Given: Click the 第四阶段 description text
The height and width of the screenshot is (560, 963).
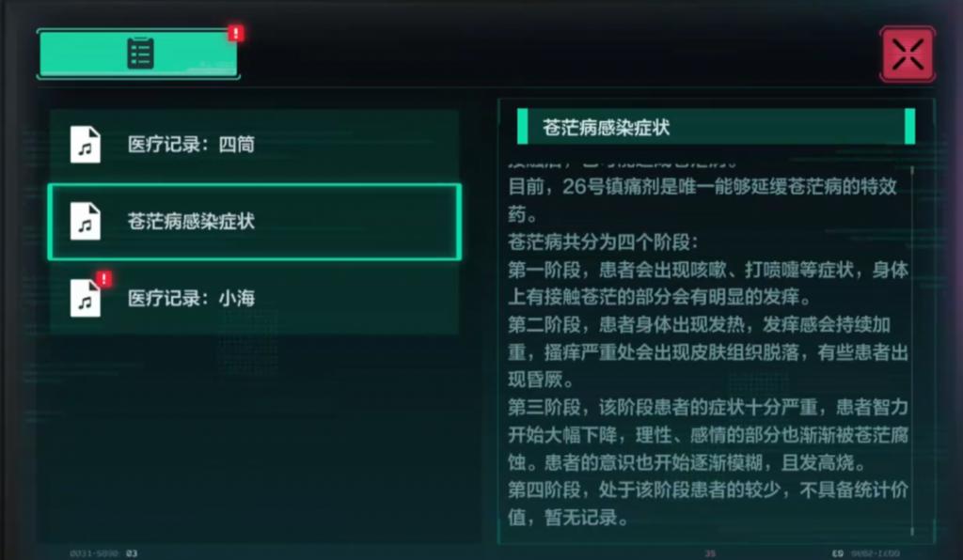Looking at the screenshot, I should pyautogui.click(x=708, y=504).
